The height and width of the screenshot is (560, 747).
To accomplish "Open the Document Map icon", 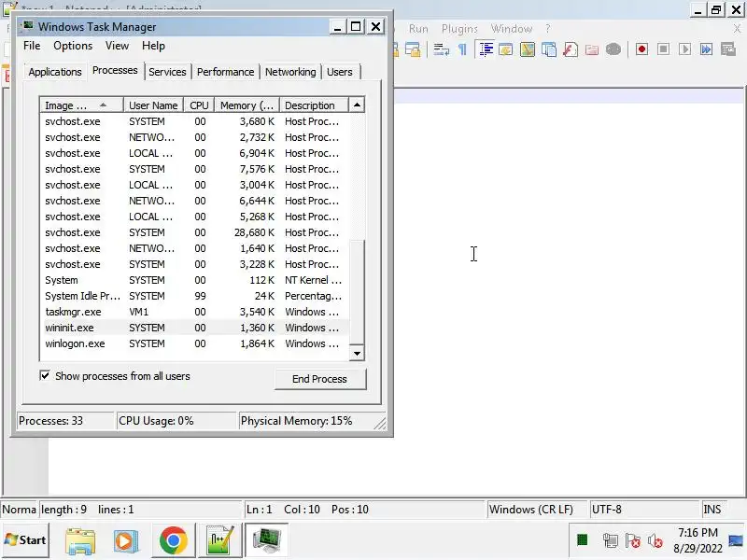I will (528, 49).
